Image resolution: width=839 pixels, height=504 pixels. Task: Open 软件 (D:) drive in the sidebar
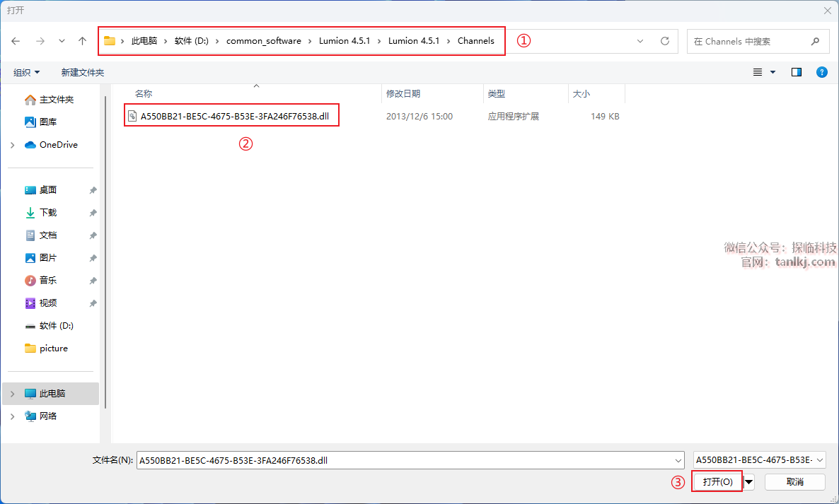pyautogui.click(x=56, y=325)
